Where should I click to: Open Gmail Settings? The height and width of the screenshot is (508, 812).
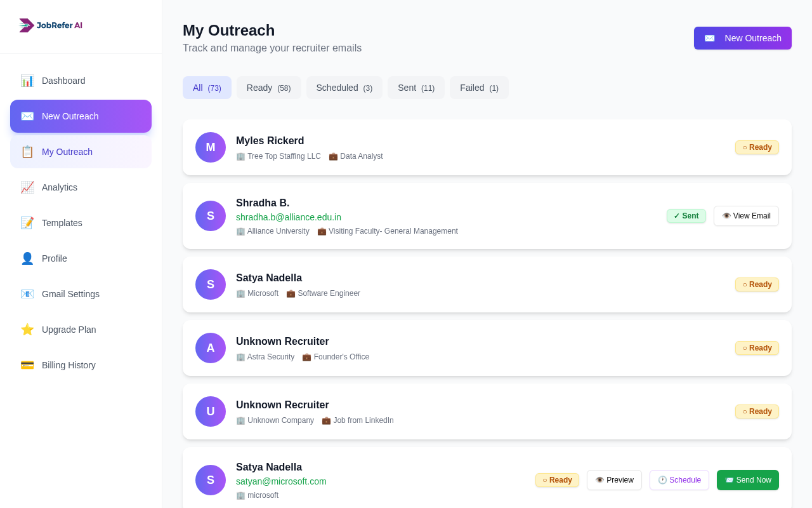[81, 294]
